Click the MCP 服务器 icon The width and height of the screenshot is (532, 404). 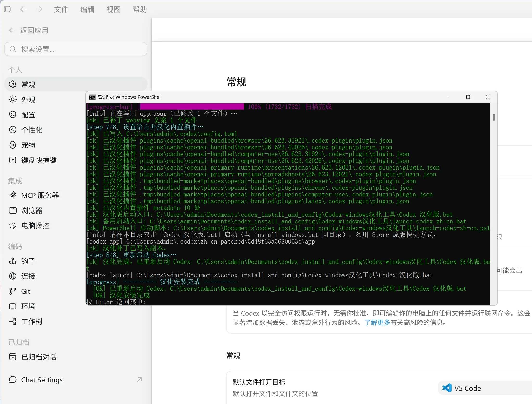pyautogui.click(x=13, y=195)
